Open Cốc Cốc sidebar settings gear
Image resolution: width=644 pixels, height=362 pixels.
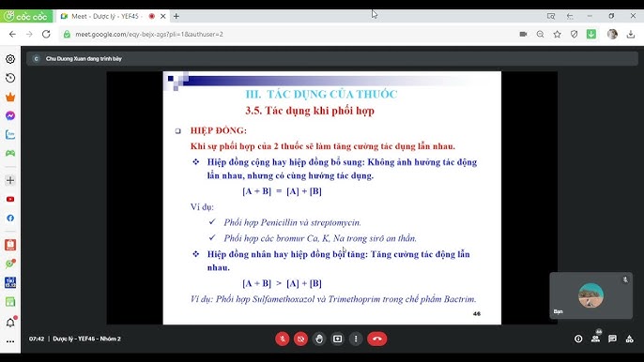click(x=10, y=59)
